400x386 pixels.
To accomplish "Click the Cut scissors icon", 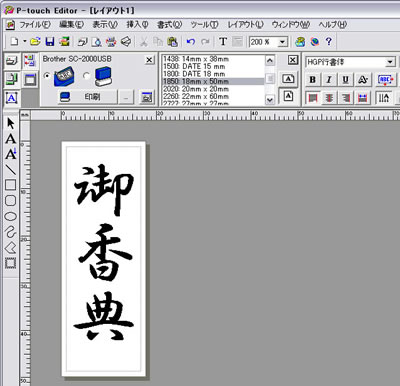I will pyautogui.click(x=144, y=42).
